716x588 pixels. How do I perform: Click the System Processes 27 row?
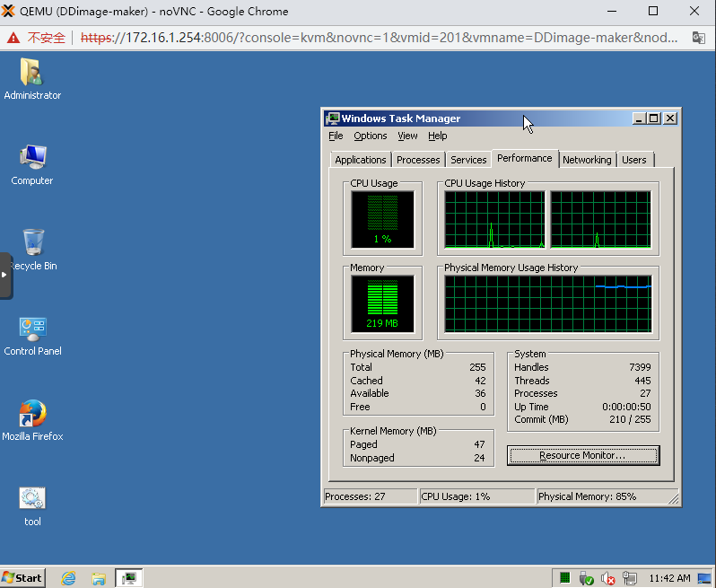(582, 393)
